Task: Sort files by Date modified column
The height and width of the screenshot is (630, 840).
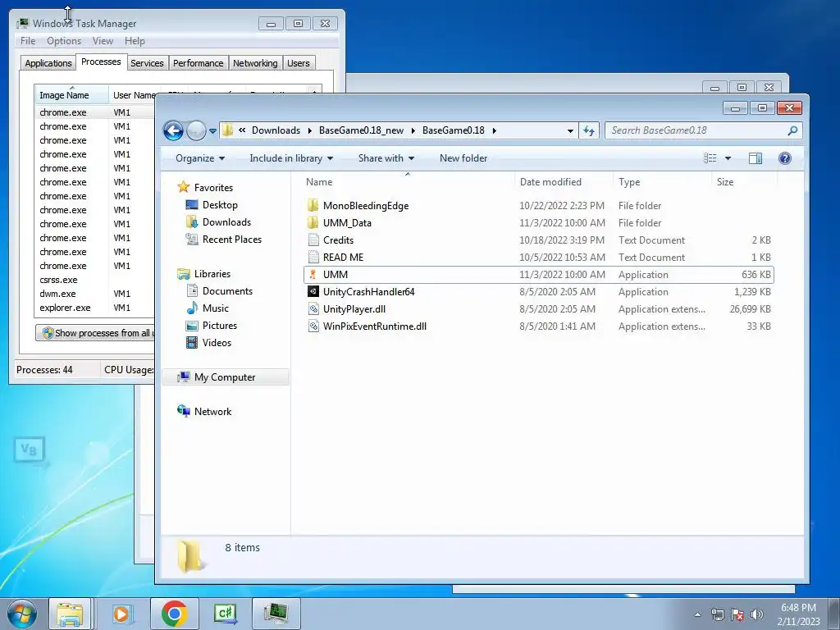Action: click(x=550, y=181)
